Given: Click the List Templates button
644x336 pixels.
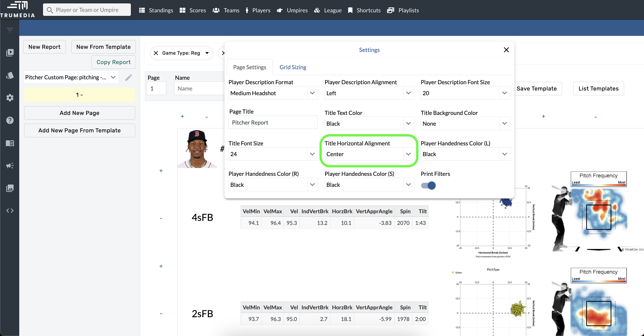Looking at the screenshot, I should [598, 88].
